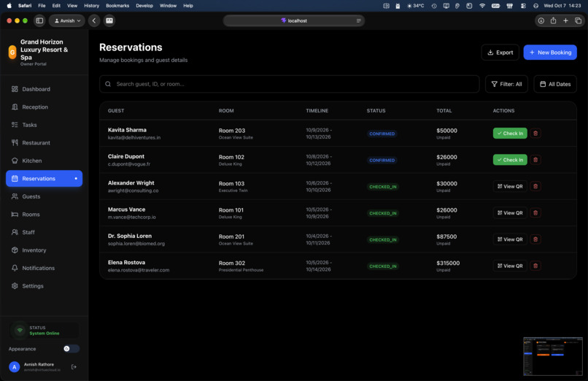Click the System Online status indicator
Viewport: 588px width, 381px height.
pyautogui.click(x=45, y=331)
